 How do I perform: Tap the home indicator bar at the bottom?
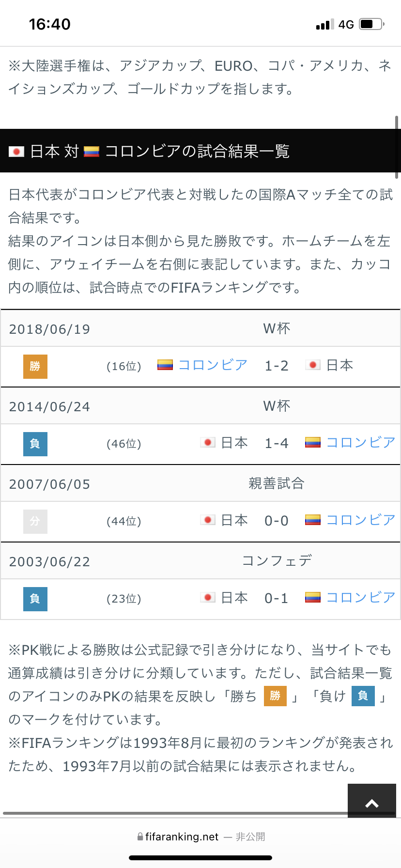[200, 858]
